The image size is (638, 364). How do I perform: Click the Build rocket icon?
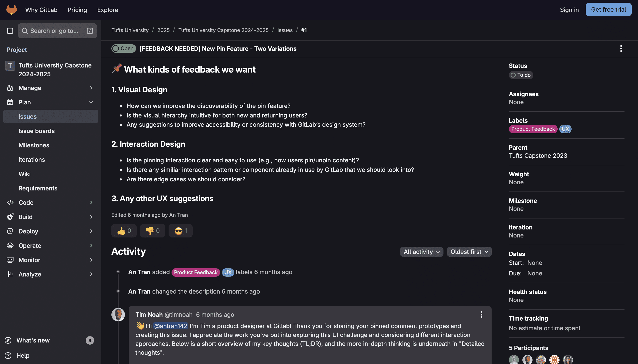click(10, 217)
